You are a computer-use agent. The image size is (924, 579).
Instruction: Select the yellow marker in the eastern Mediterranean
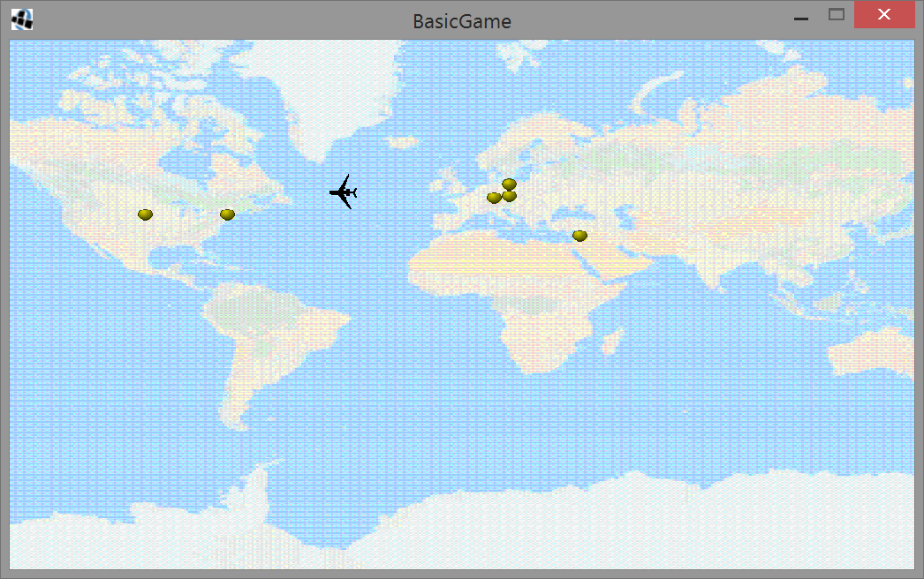[x=579, y=237]
